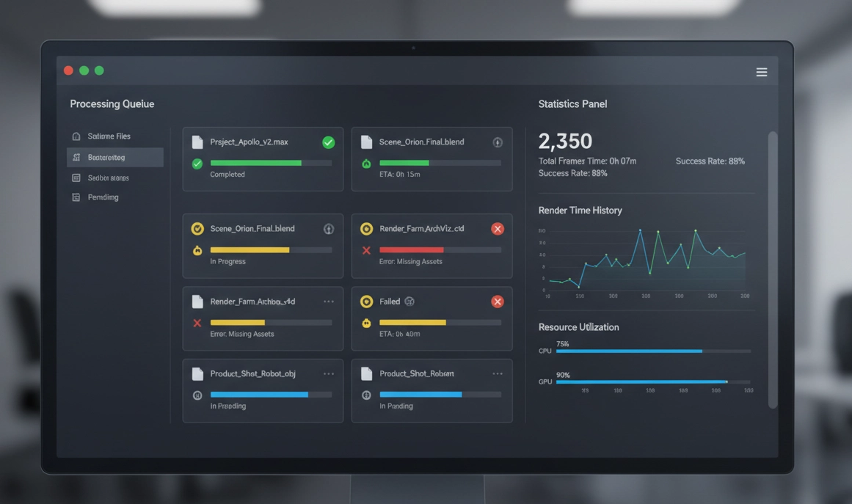Open the three-dot menu on Product_Shot_Robren card
This screenshot has height=504, width=852.
click(498, 374)
